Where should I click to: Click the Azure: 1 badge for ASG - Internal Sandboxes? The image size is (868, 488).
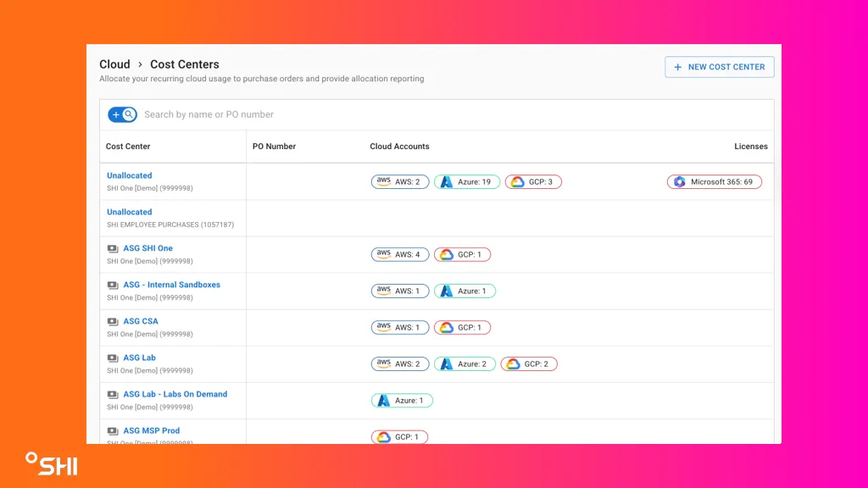coord(465,291)
